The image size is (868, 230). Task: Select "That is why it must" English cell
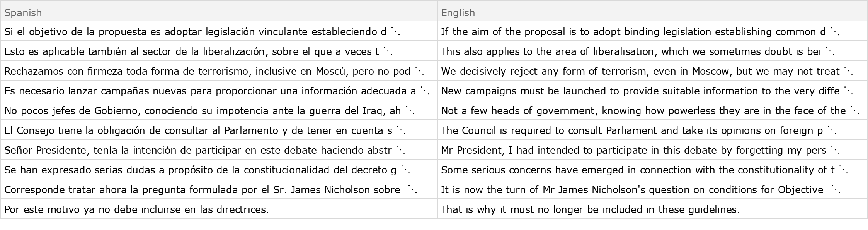point(590,209)
